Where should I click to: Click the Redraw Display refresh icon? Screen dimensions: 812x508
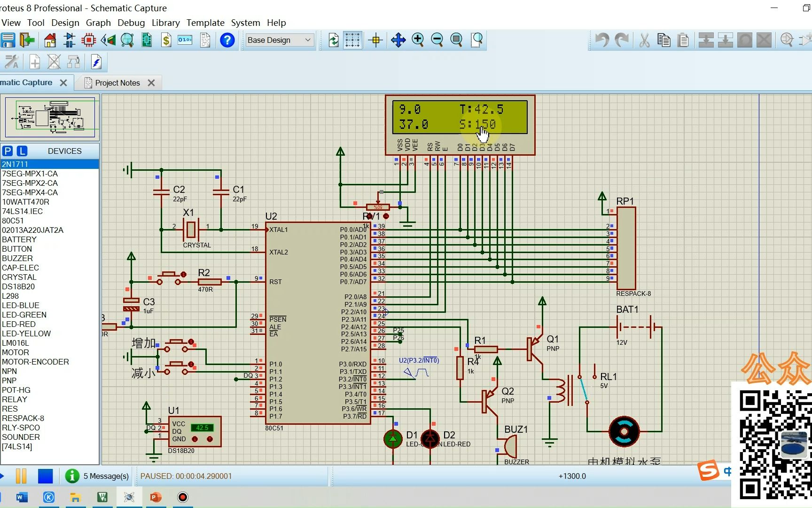click(334, 40)
